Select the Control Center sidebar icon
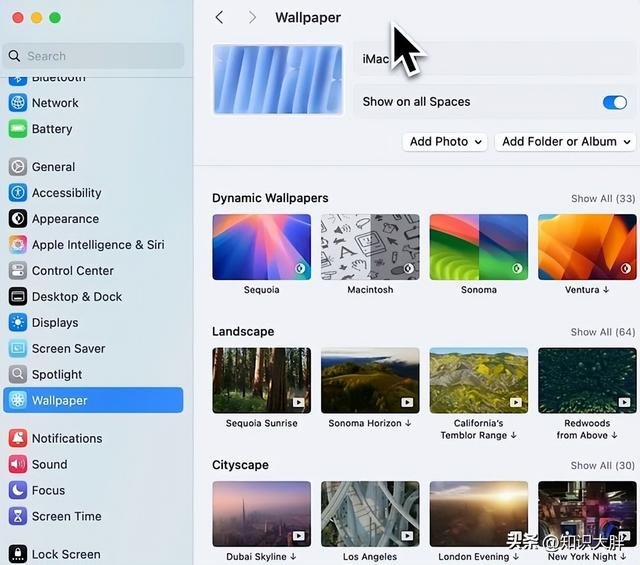 point(17,271)
